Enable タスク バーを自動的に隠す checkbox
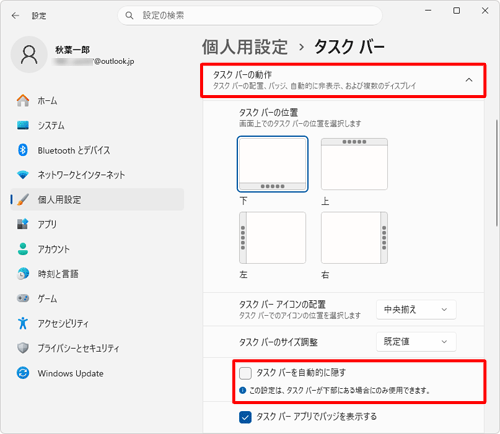Viewport: 500px width, 434px height. pos(245,373)
